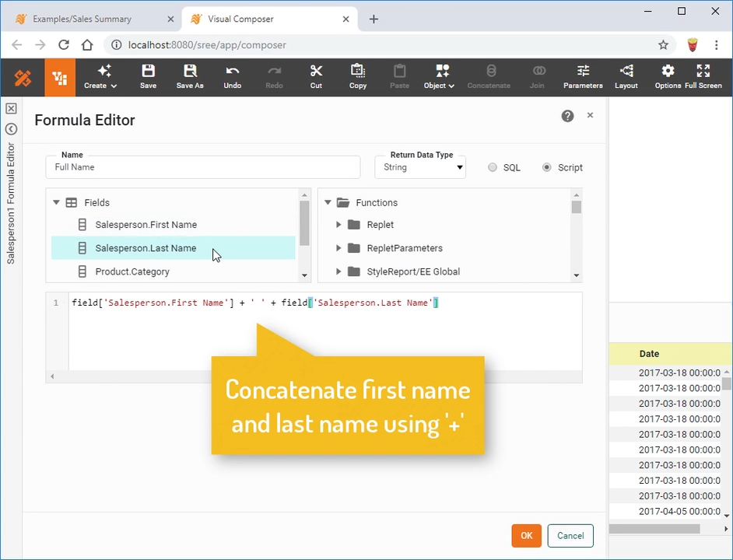This screenshot has width=733, height=560.
Task: Click the Concatenate toolbar icon
Action: pyautogui.click(x=489, y=77)
